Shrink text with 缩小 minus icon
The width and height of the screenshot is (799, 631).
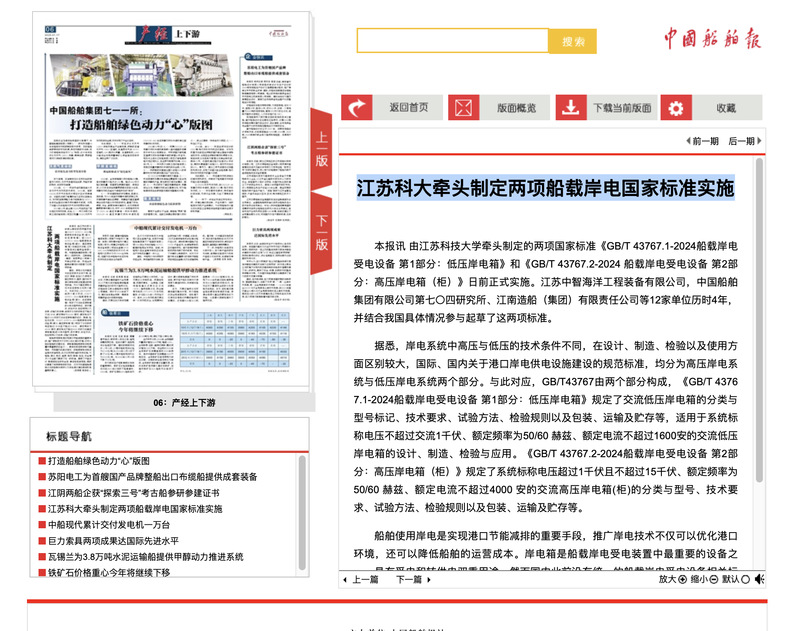point(715,579)
